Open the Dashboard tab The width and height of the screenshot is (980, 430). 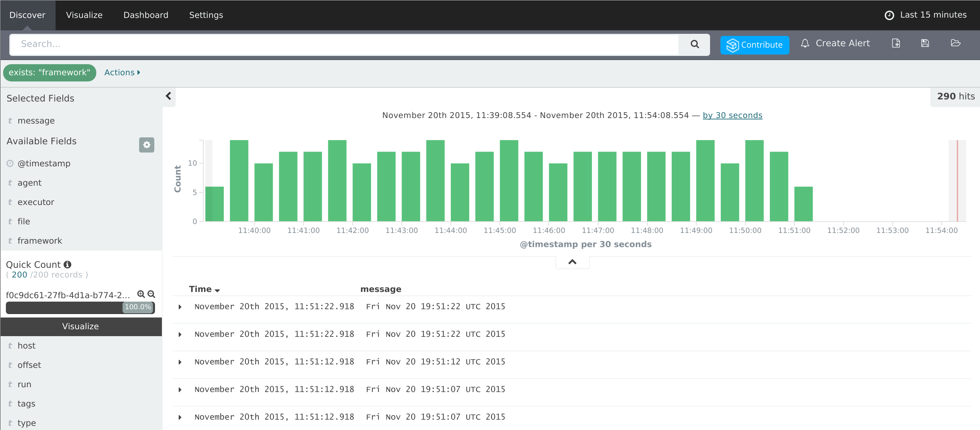click(146, 15)
